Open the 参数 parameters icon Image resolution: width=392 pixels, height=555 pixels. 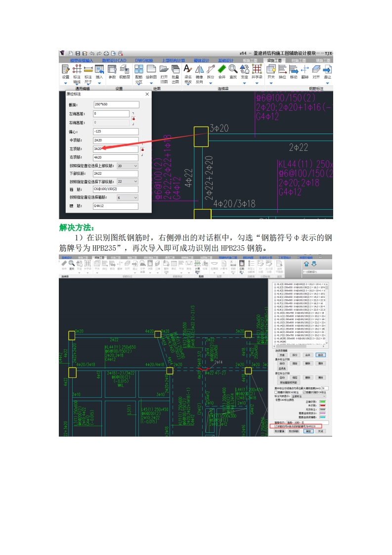112,69
